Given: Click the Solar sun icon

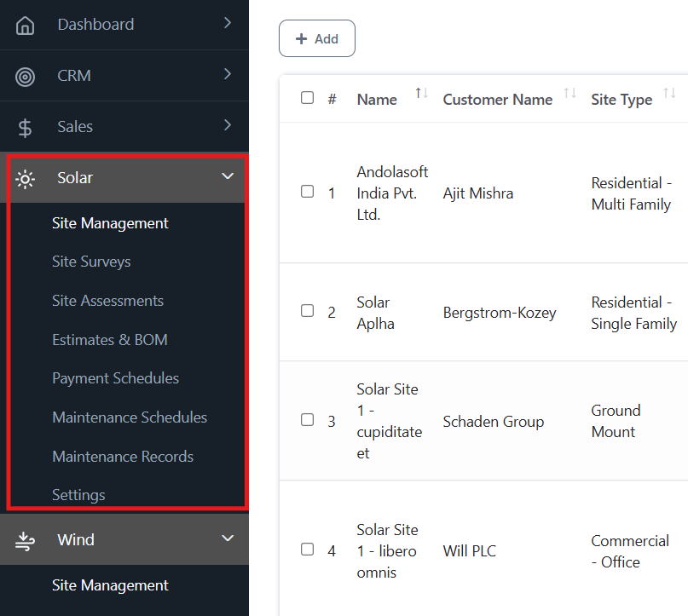Looking at the screenshot, I should pyautogui.click(x=26, y=179).
